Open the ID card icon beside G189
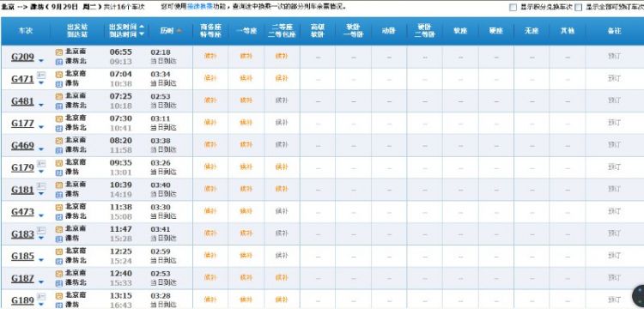 (x=41, y=296)
